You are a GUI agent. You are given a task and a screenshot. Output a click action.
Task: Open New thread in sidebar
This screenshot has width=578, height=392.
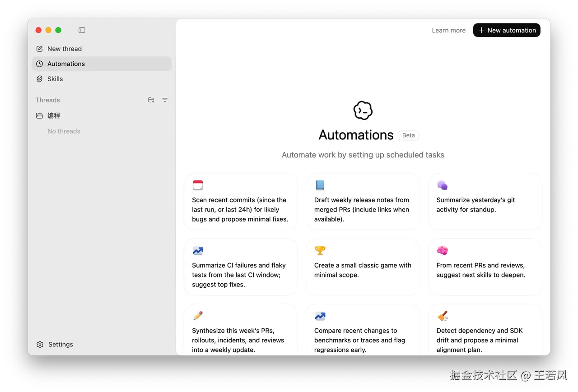tap(102, 49)
